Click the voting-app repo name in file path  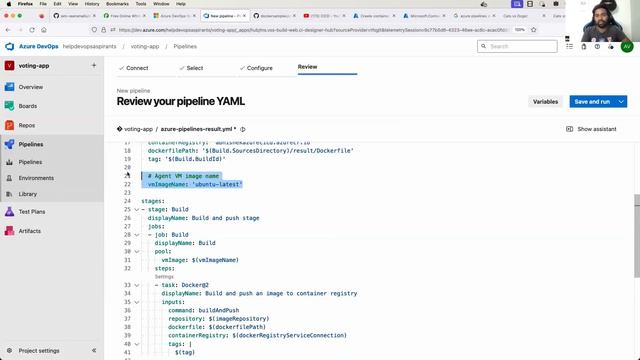[x=138, y=129]
